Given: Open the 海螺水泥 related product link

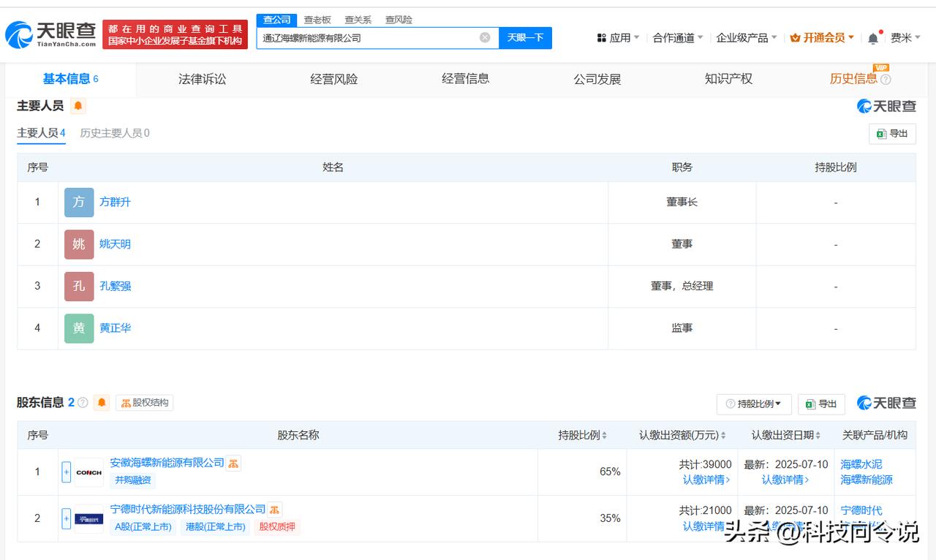Looking at the screenshot, I should point(861,464).
